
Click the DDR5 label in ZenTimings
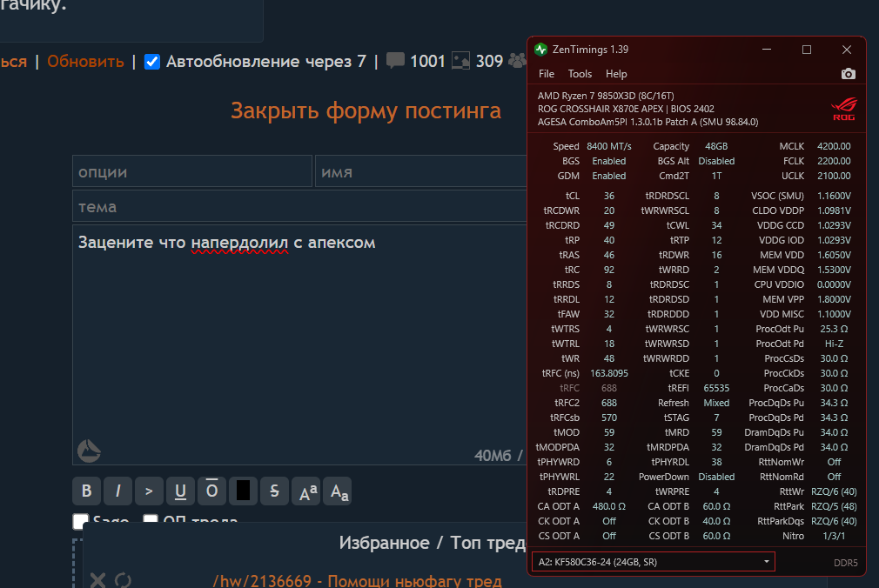tap(845, 563)
